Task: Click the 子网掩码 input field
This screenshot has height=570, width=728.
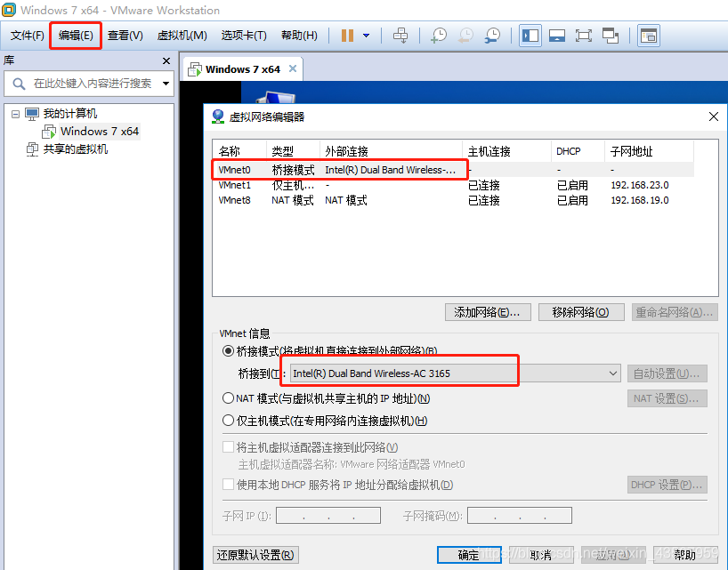Action: (520, 515)
